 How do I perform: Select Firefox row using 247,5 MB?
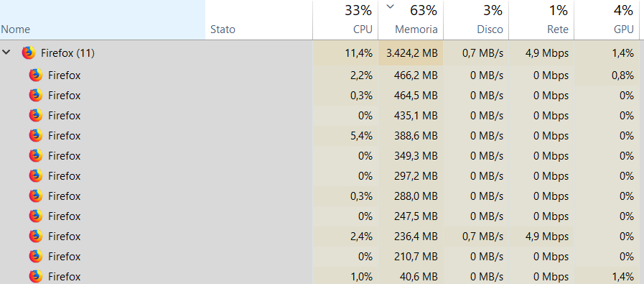(x=322, y=216)
